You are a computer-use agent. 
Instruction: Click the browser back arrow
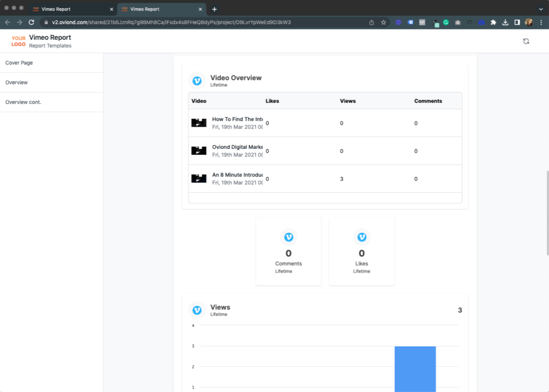[x=8, y=22]
